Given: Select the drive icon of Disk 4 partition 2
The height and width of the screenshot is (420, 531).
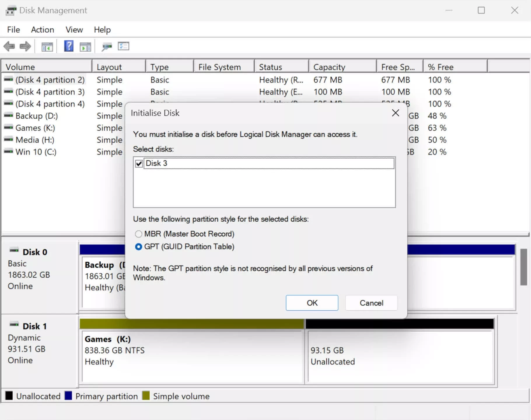Looking at the screenshot, I should coord(8,79).
